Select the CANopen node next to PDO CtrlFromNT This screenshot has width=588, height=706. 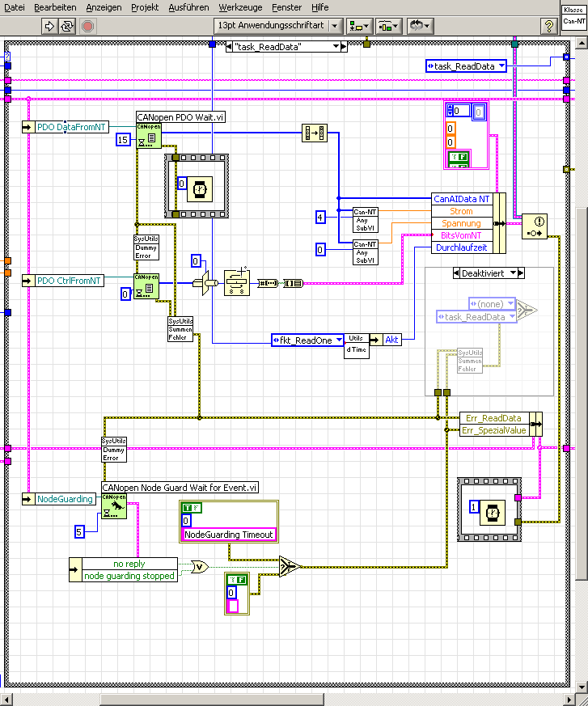146,286
